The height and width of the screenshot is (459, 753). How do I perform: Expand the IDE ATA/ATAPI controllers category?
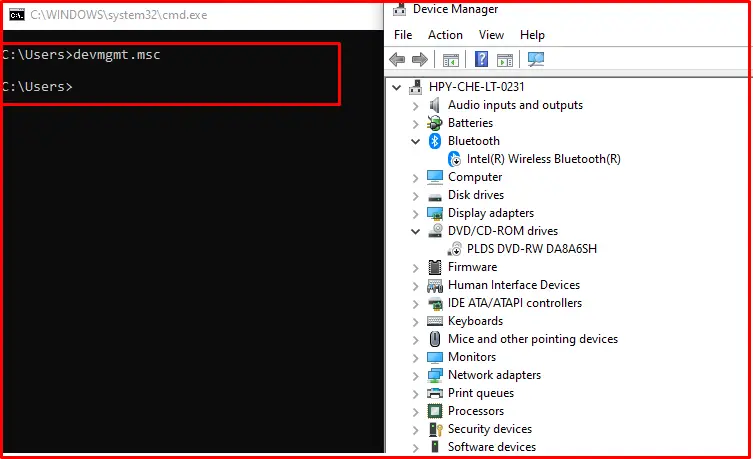[415, 304]
